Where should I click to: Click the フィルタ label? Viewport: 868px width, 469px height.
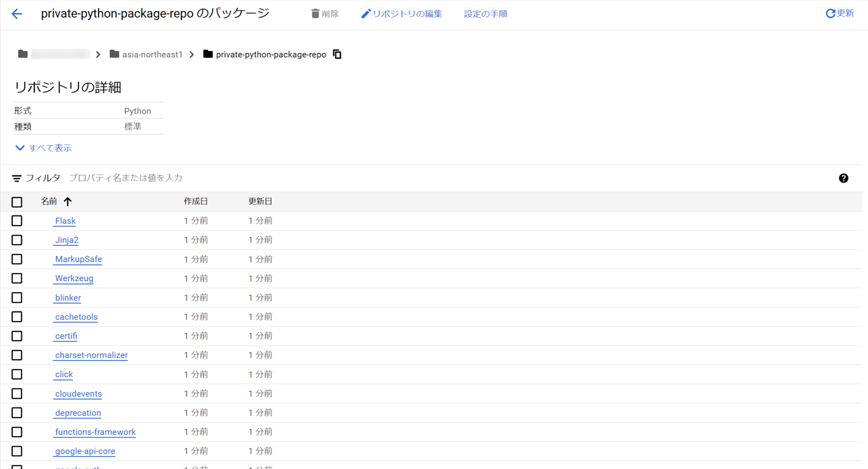(x=43, y=178)
